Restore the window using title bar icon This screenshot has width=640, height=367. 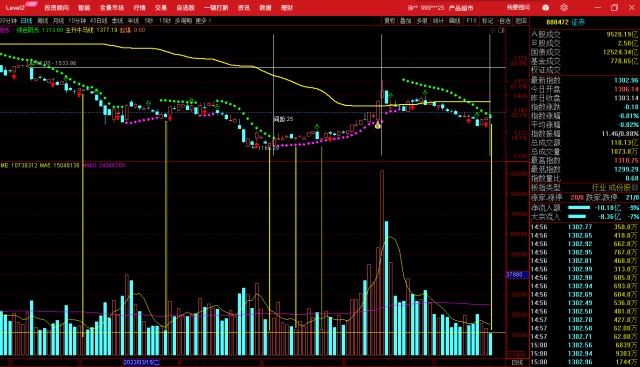[614, 7]
